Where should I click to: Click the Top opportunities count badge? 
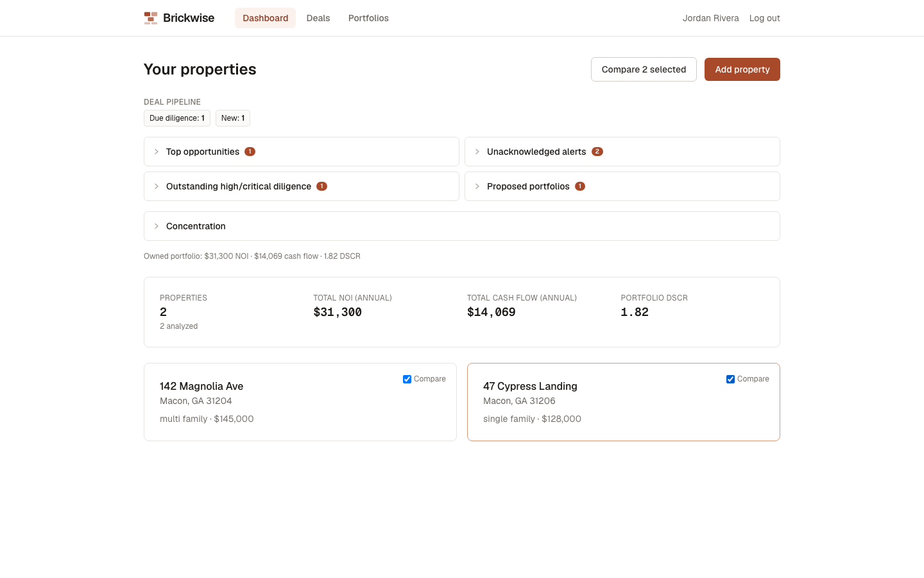pos(250,152)
